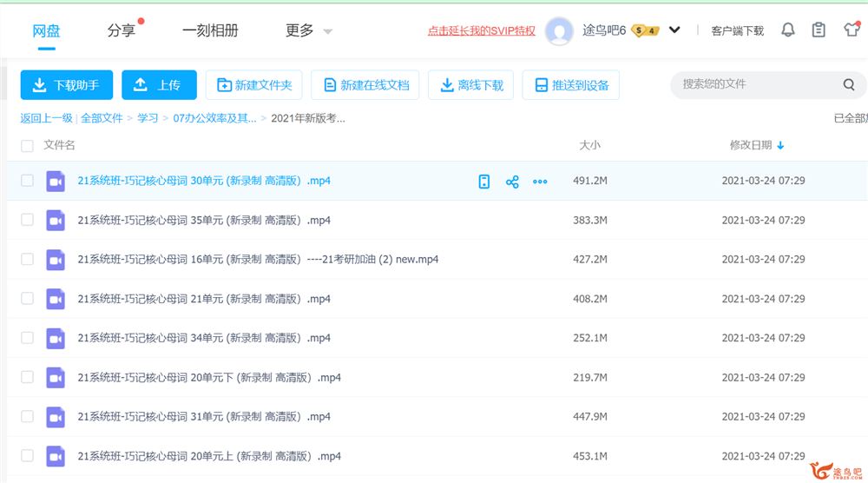The image size is (868, 483).
Task: Check the 30单元 file checkbox
Action: point(27,181)
